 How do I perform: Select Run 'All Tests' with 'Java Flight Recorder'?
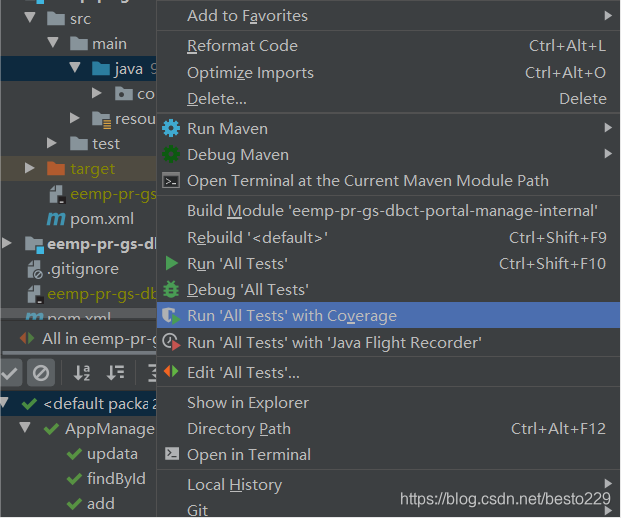(388, 342)
